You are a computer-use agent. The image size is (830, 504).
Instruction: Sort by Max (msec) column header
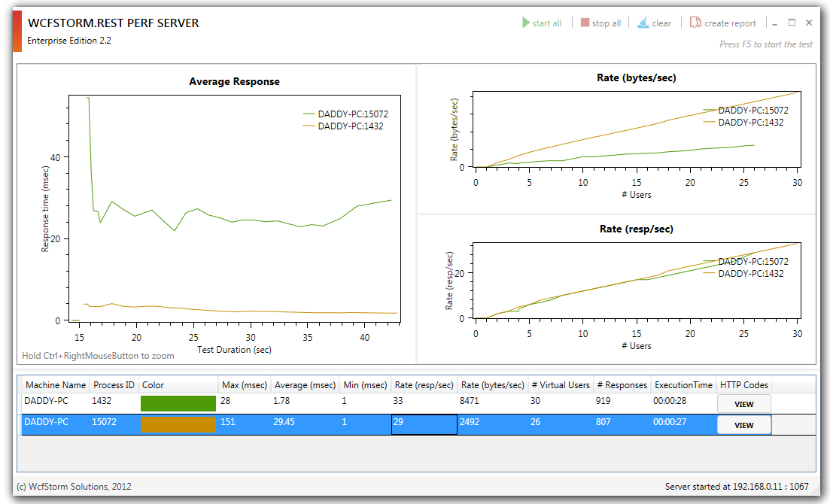click(245, 385)
